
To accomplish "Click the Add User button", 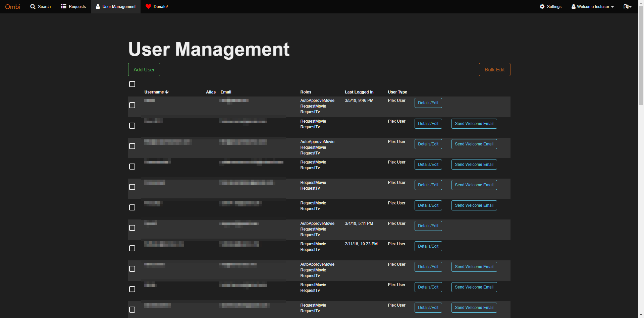I will [x=144, y=69].
